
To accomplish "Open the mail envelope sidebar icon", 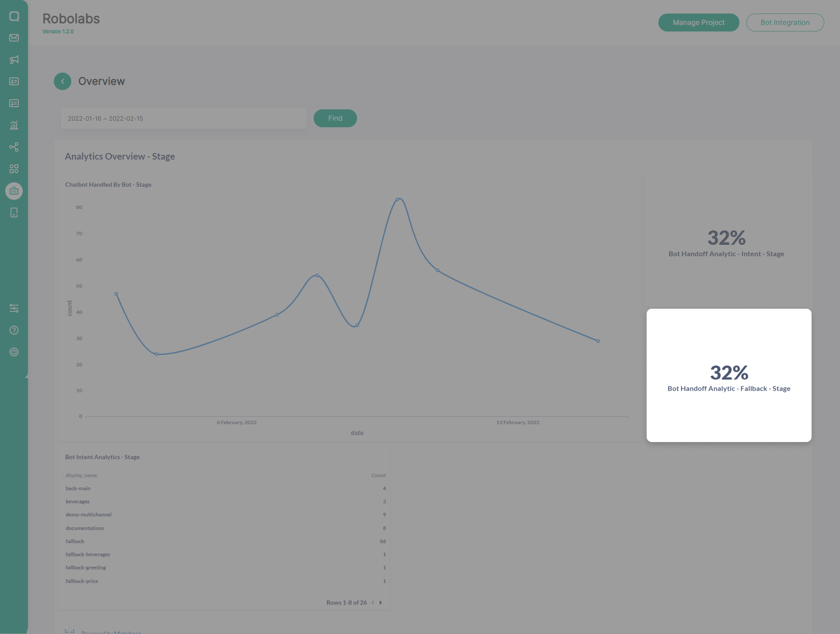I will 14,38.
